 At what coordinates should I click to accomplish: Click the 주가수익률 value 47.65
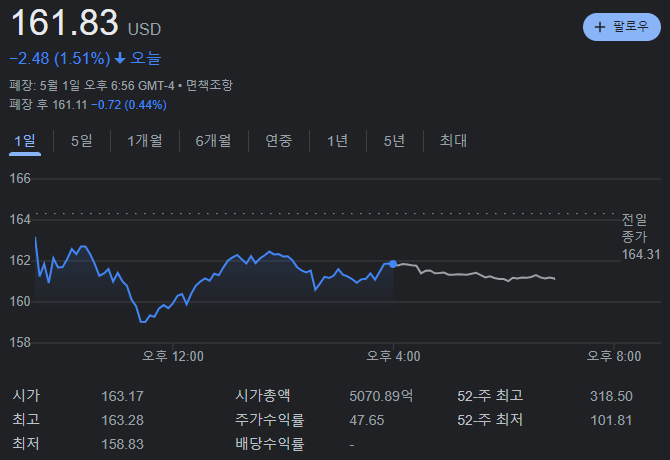pyautogui.click(x=367, y=420)
